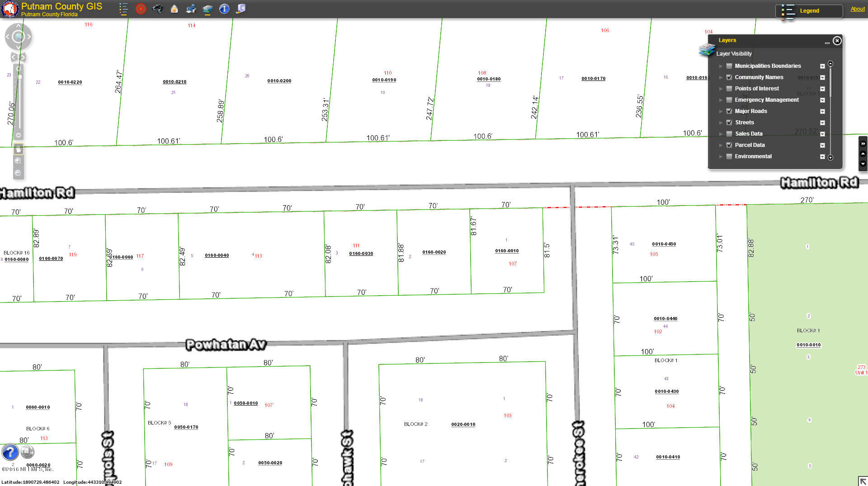Image resolution: width=868 pixels, height=486 pixels.
Task: Select the hand pan tool
Action: tap(19, 149)
